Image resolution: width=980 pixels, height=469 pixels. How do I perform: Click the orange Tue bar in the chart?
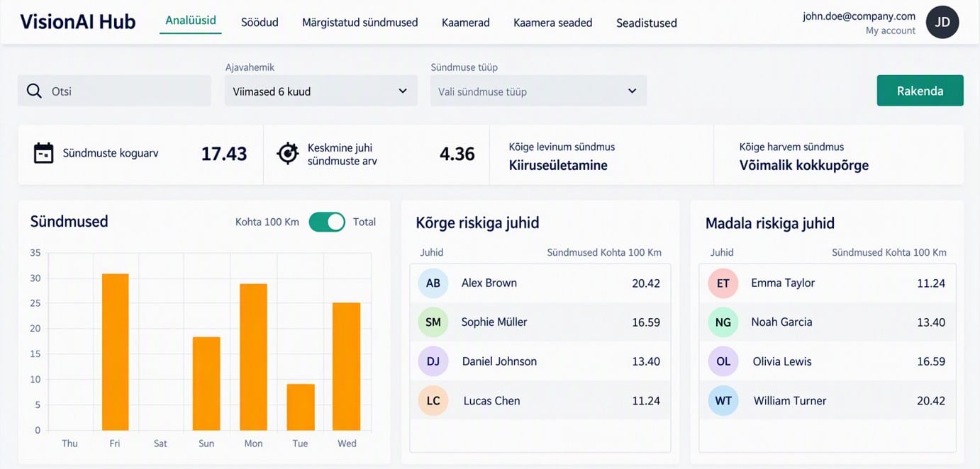tap(301, 407)
